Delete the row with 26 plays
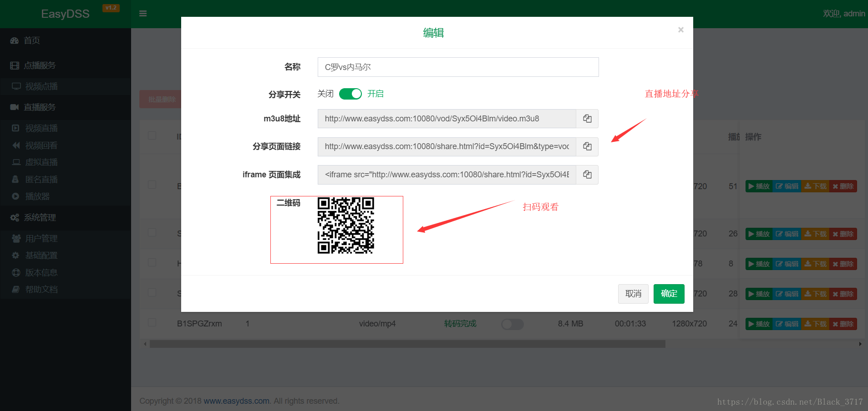868x411 pixels. (x=843, y=234)
